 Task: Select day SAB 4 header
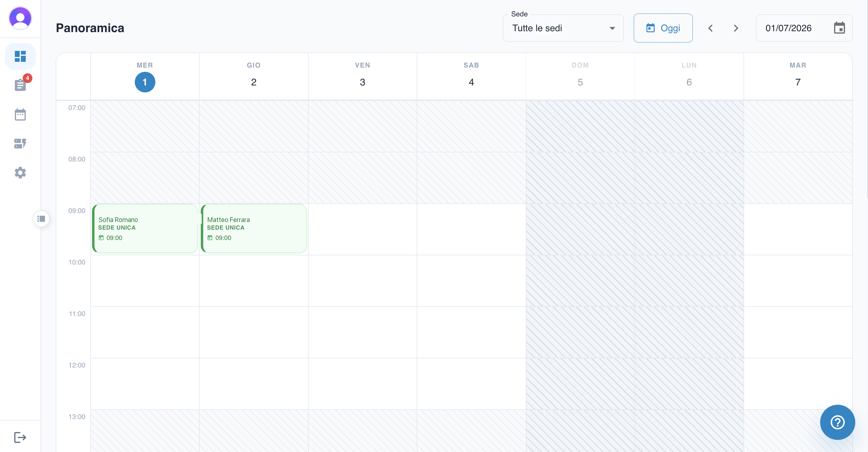tap(471, 77)
